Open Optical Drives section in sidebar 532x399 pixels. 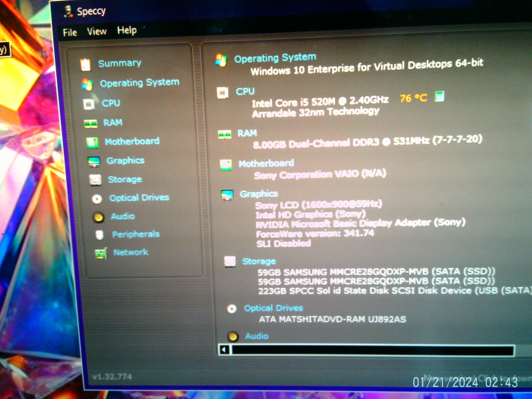tap(139, 198)
